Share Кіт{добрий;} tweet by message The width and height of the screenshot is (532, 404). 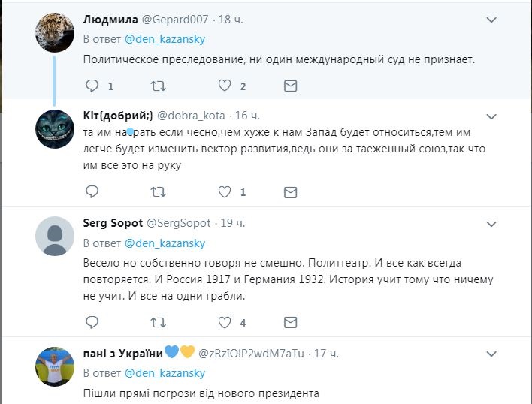pos(290,192)
